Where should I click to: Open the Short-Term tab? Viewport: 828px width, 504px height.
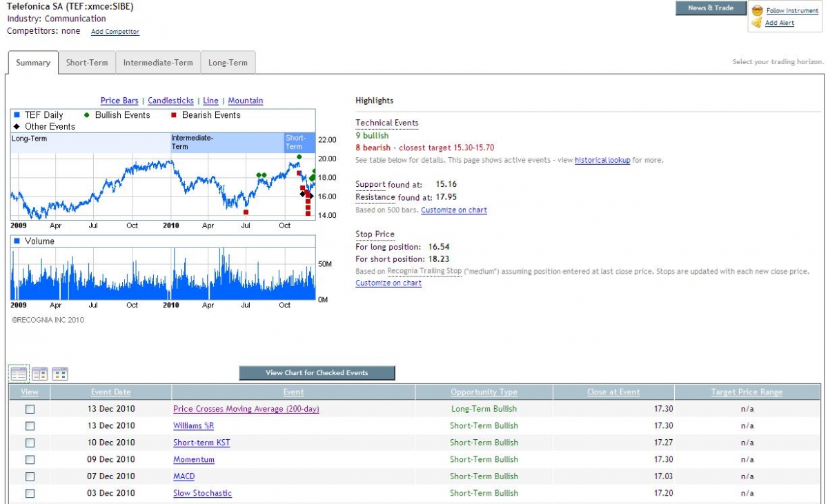click(x=87, y=63)
